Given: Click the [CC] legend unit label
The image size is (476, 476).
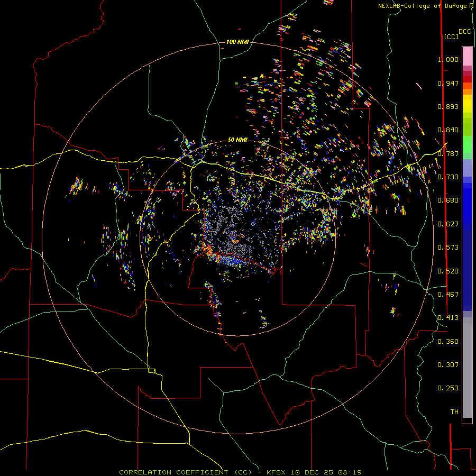Looking at the screenshot, I should 451,36.
